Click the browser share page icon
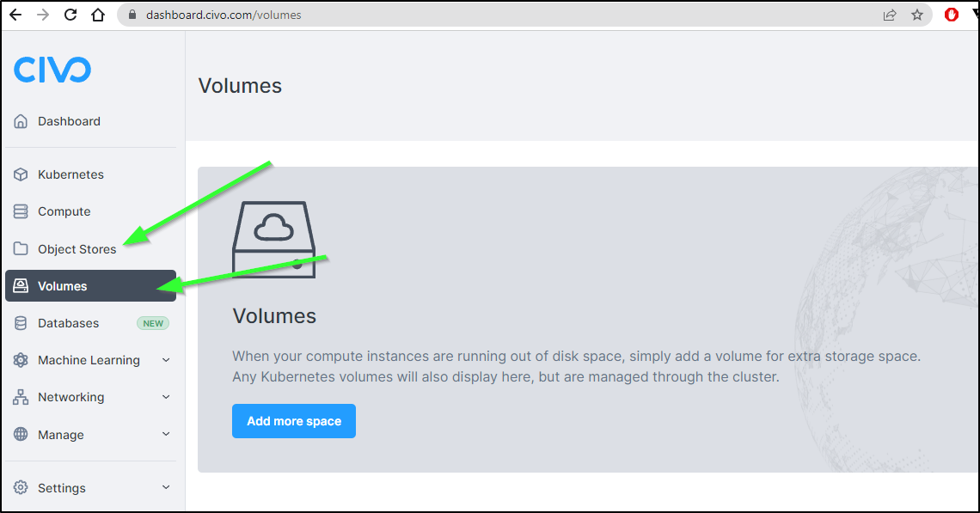The height and width of the screenshot is (513, 980). coord(890,15)
